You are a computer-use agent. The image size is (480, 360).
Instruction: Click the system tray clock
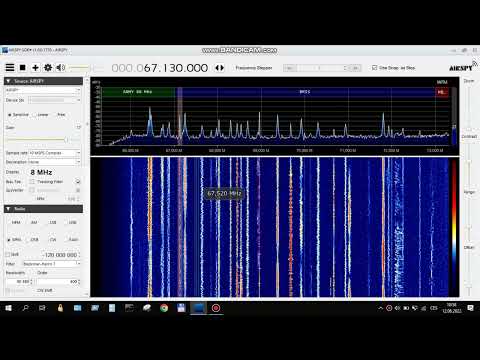(452, 308)
